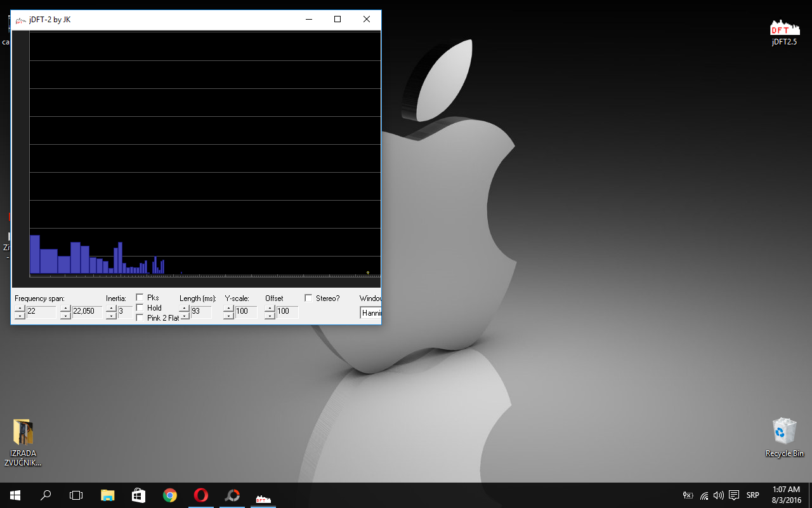Click the Offset field showing 100
This screenshot has height=508, width=812.
287,312
